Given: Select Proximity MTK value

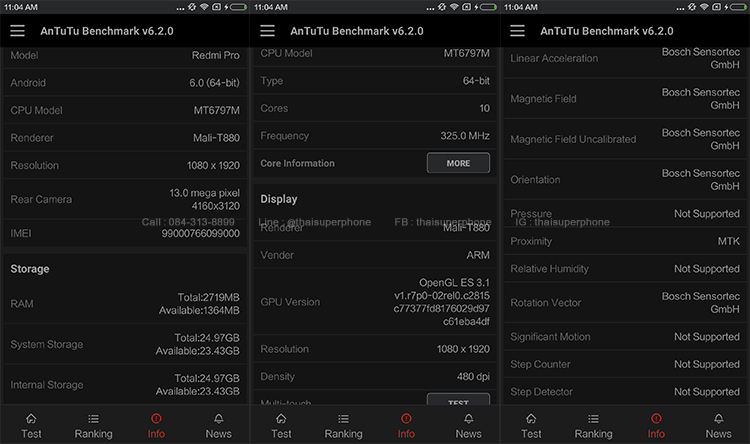Looking at the screenshot, I should click(x=728, y=242).
